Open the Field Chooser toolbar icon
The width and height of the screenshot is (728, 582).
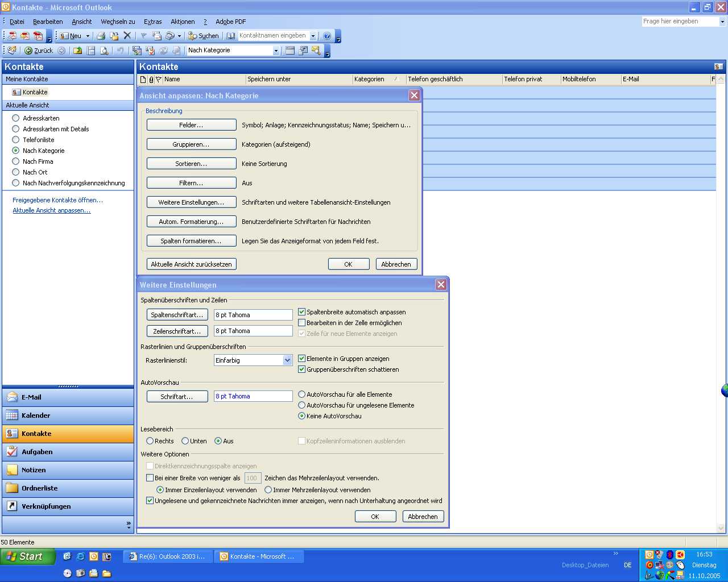tap(303, 51)
